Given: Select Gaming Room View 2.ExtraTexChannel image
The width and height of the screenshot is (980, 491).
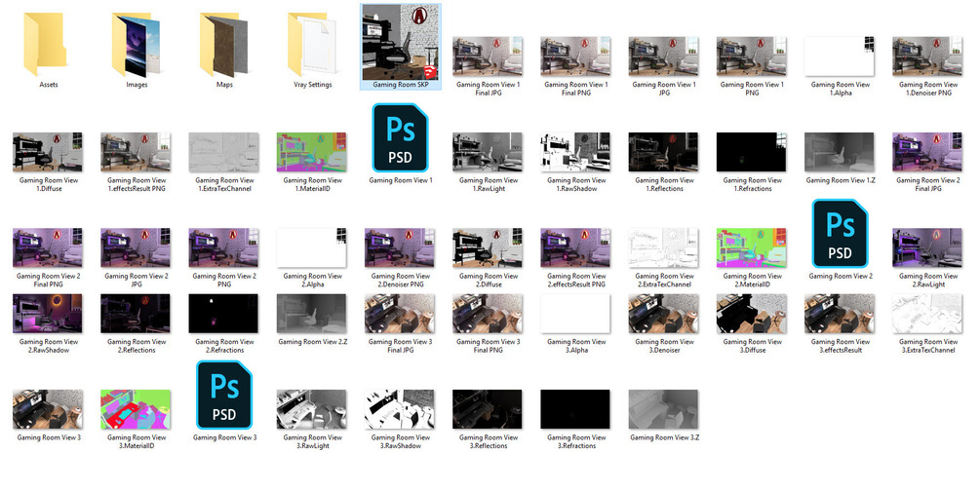Looking at the screenshot, I should pos(664,248).
